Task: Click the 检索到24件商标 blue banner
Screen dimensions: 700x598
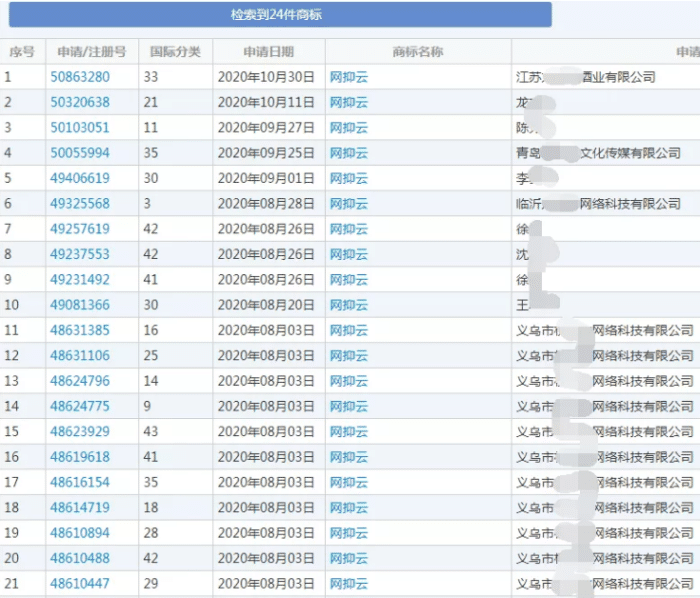Action: 280,14
